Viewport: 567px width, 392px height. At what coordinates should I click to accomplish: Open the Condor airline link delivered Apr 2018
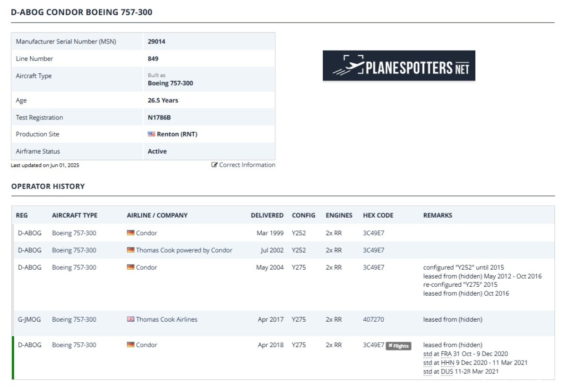(x=146, y=345)
